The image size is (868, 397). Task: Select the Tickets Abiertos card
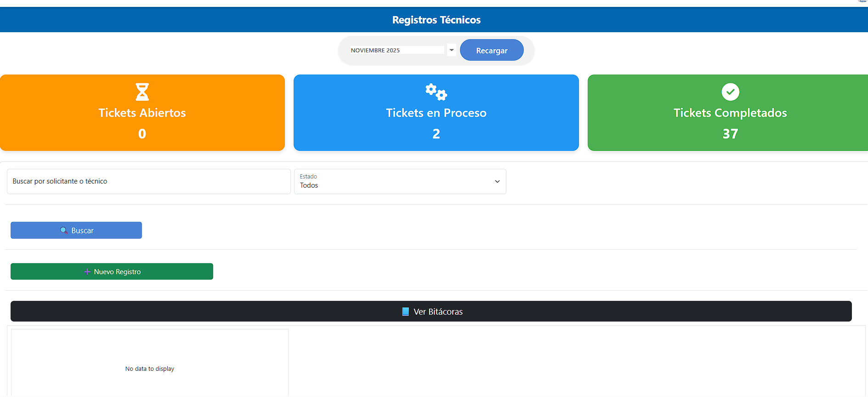point(142,113)
